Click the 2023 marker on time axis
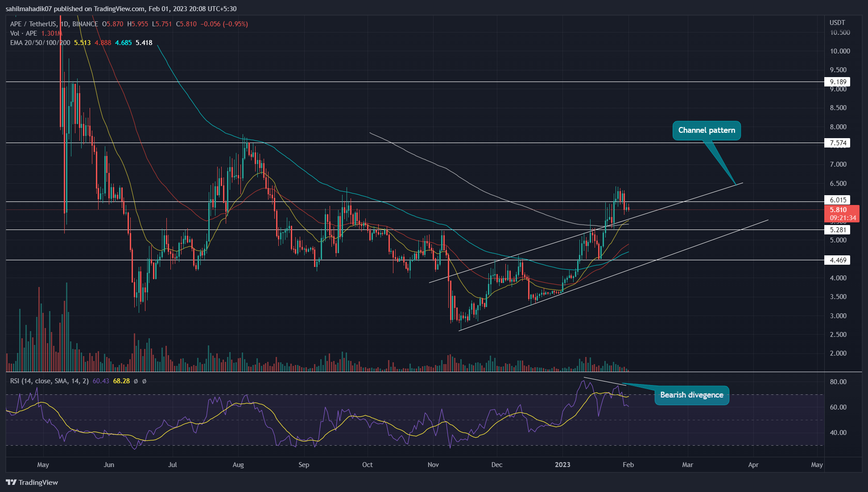This screenshot has height=492, width=868. pos(562,464)
